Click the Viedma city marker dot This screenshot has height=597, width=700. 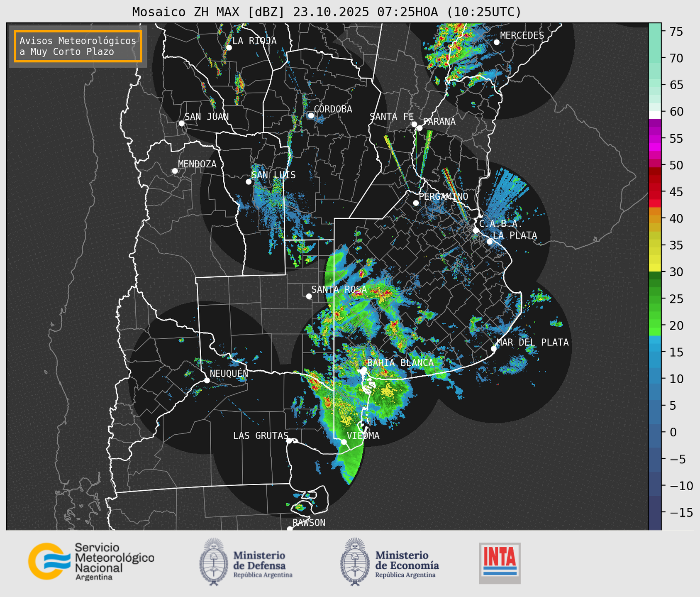(344, 442)
